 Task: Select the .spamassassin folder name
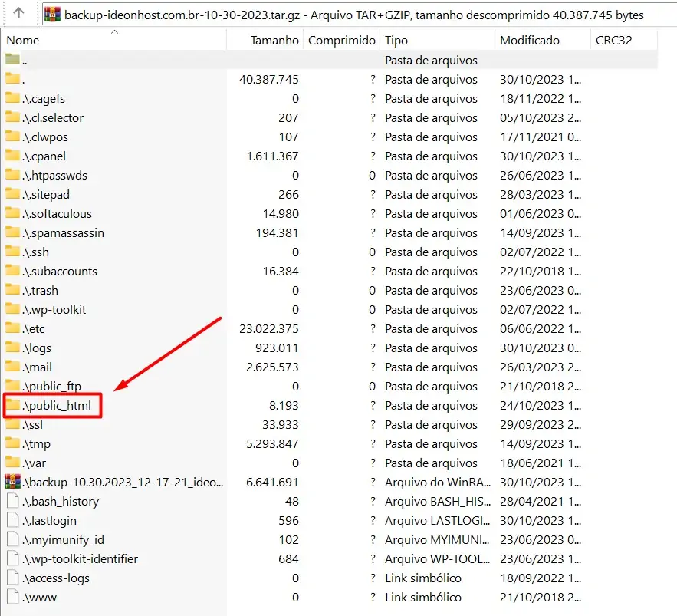coord(64,232)
